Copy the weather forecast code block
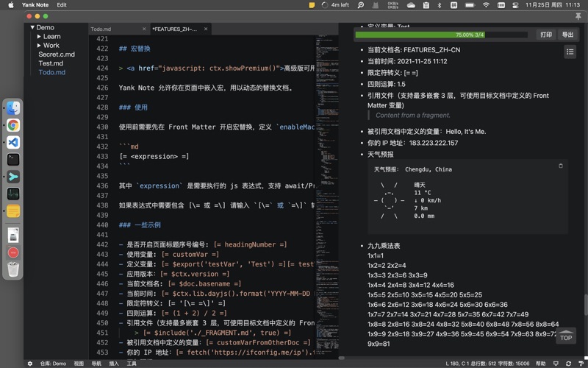588x368 pixels. pyautogui.click(x=561, y=166)
